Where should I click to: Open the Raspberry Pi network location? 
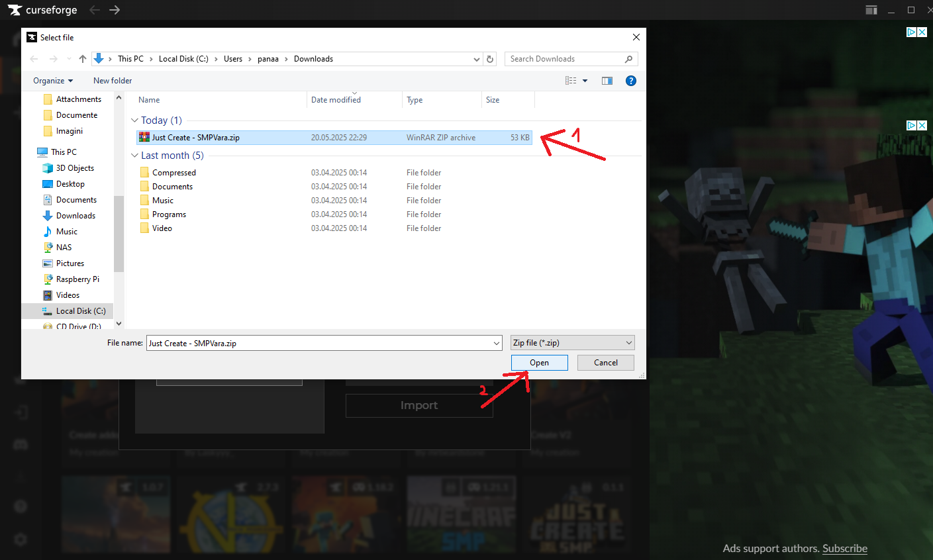click(x=77, y=279)
